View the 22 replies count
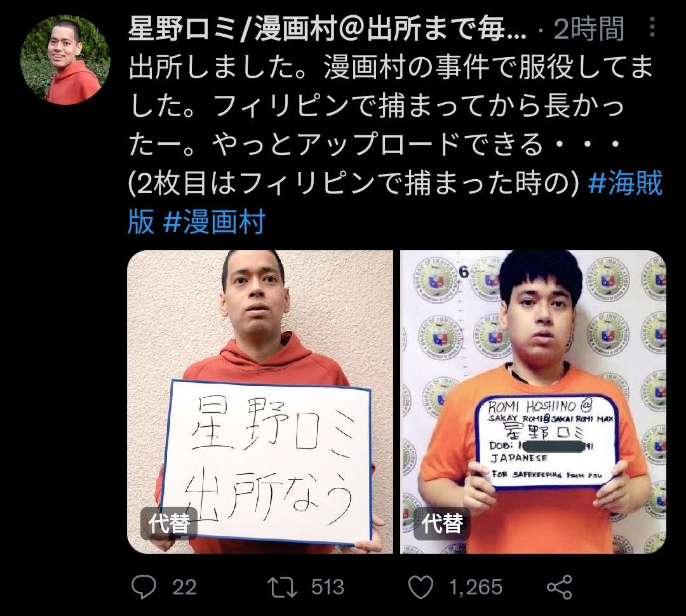Viewport: 686px width, 616px height. pos(184,587)
